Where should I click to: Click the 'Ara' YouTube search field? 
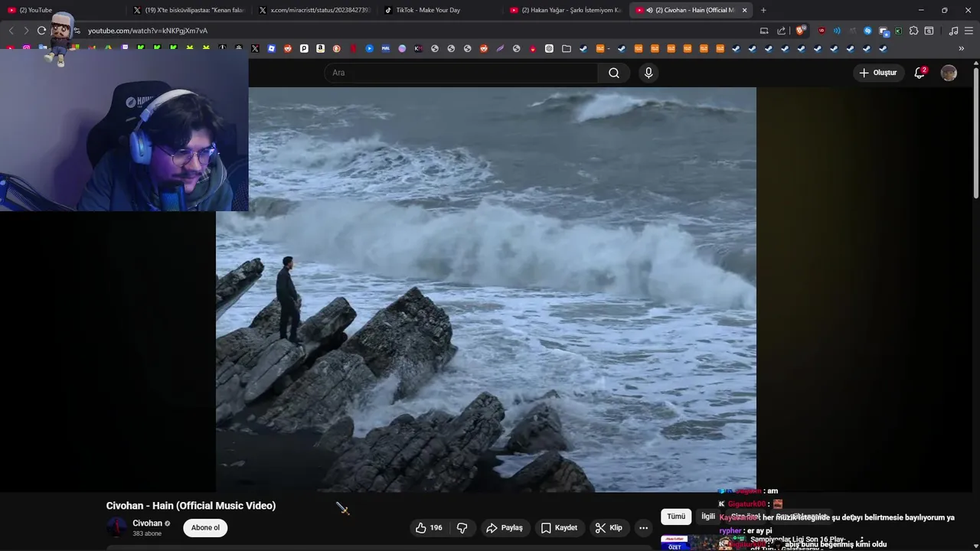click(x=461, y=73)
